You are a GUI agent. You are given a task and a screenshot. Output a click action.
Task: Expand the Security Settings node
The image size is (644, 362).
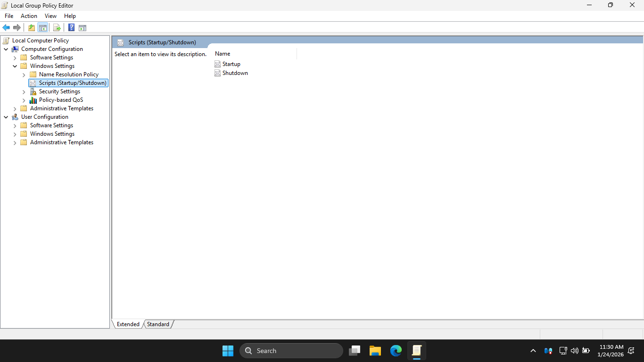(x=24, y=92)
